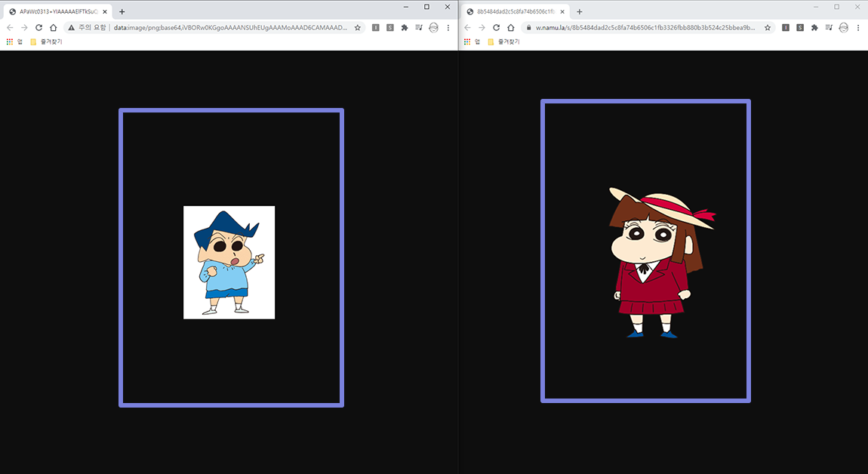Screen dimensions: 868x474
Task: Open Chrome three-dot menu in left window
Action: [448, 28]
